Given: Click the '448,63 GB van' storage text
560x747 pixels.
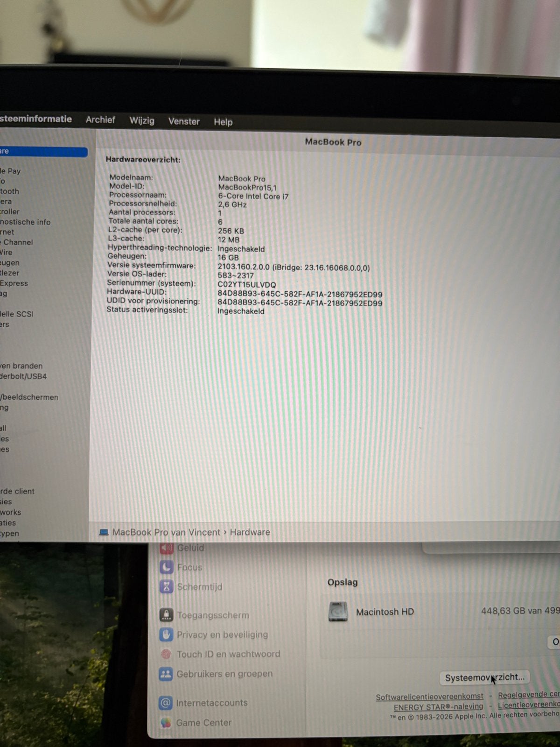Looking at the screenshot, I should pyautogui.click(x=511, y=610).
